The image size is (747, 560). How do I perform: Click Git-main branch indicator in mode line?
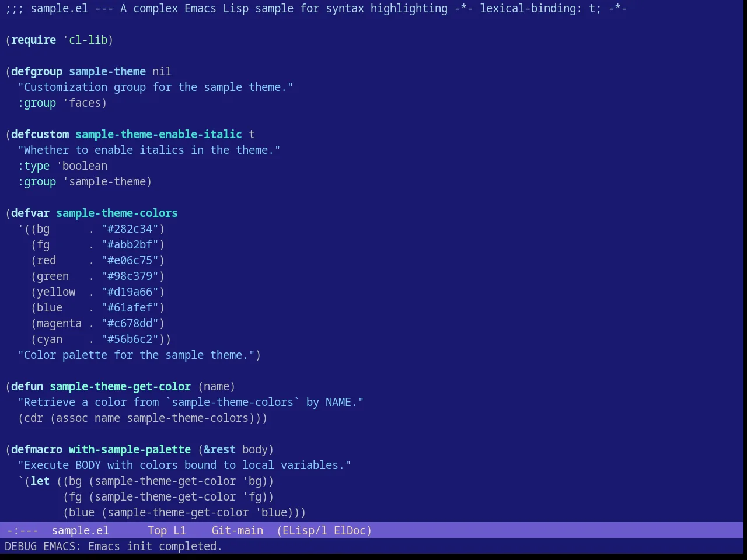(238, 530)
